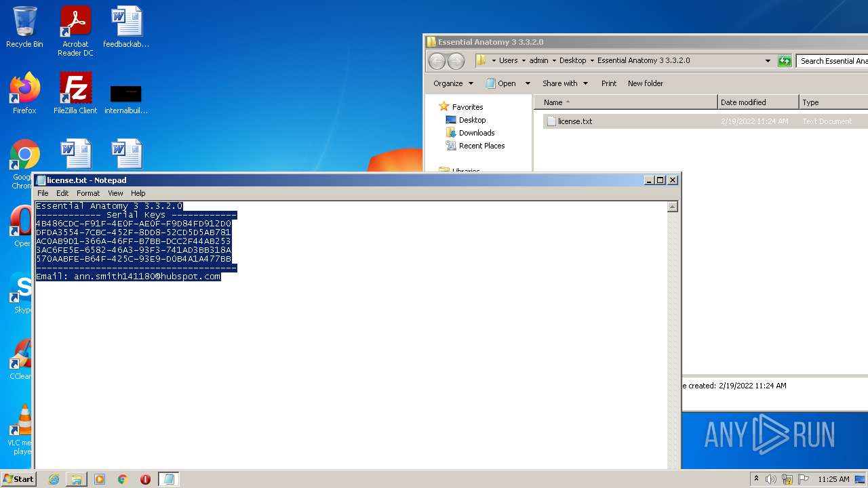
Task: Click Notepad's scroll-up arrow
Action: click(x=673, y=207)
